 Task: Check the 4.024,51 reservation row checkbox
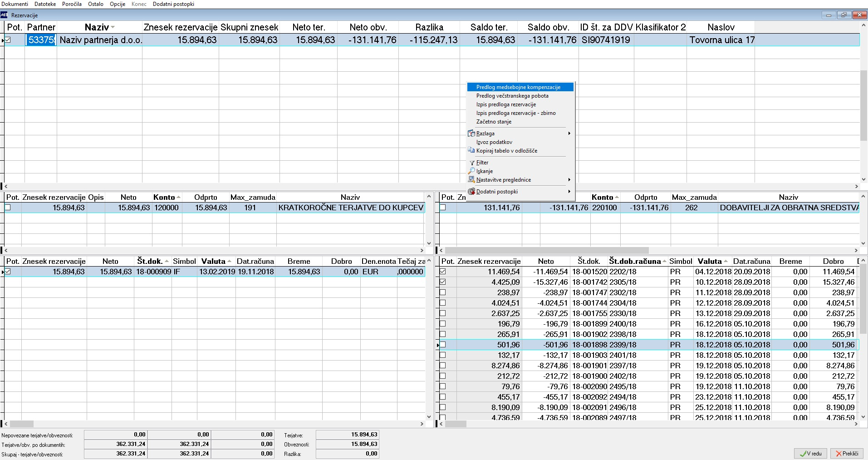click(443, 303)
